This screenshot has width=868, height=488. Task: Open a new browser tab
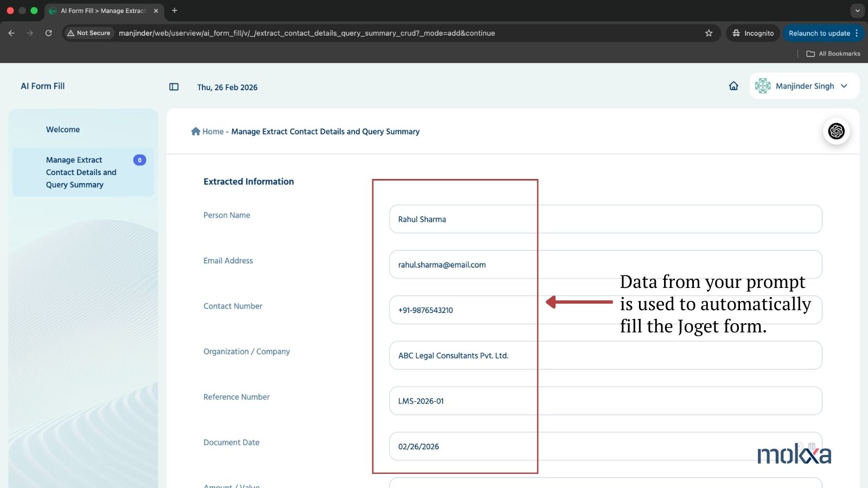(175, 10)
